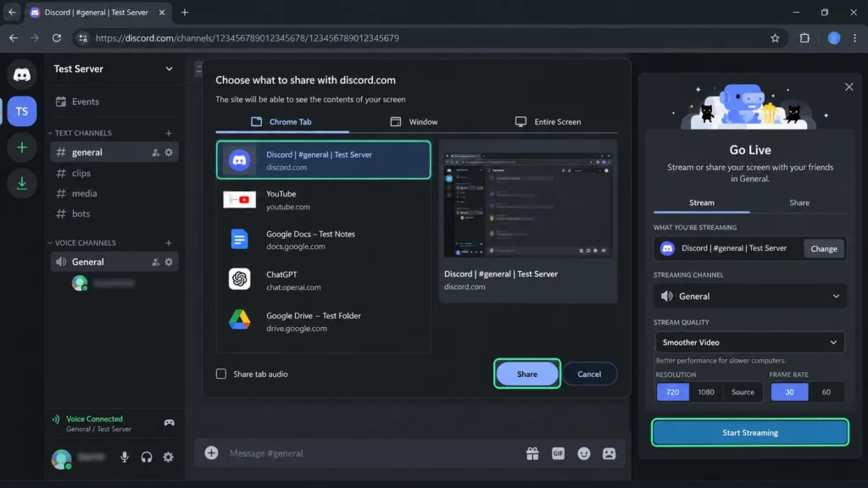Open the sticker picker
Screen dimensions: 868x488
tap(609, 454)
